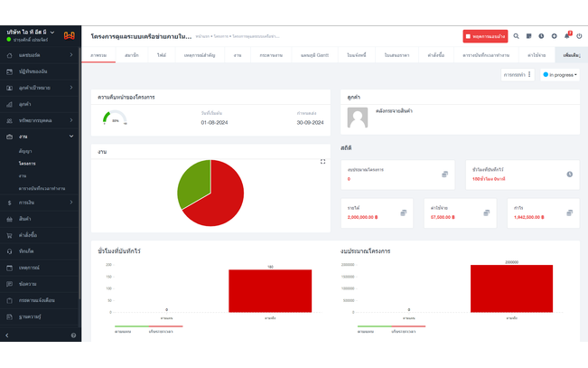The width and height of the screenshot is (588, 368).
Task: Click the red stop timer button
Action: click(x=485, y=36)
